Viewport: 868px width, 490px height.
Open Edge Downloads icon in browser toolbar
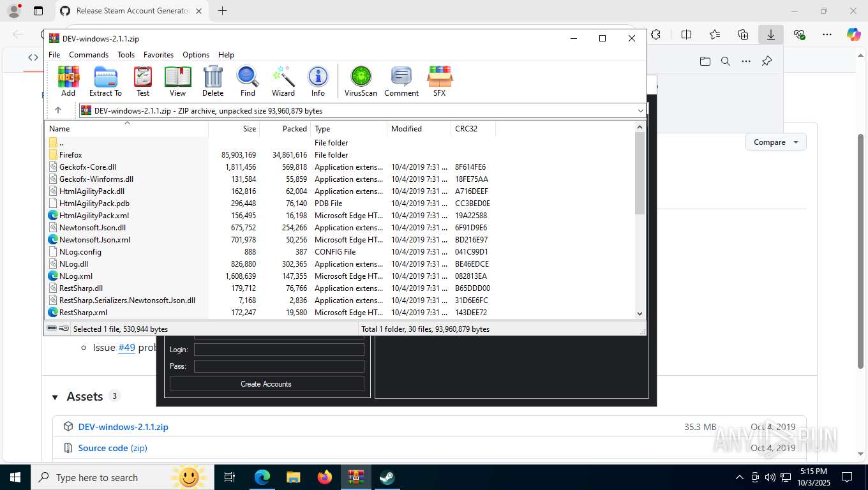pos(771,35)
